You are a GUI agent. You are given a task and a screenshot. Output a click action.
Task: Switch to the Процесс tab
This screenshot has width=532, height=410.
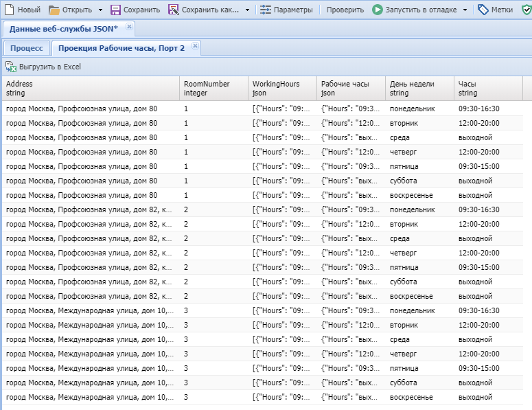click(x=27, y=48)
